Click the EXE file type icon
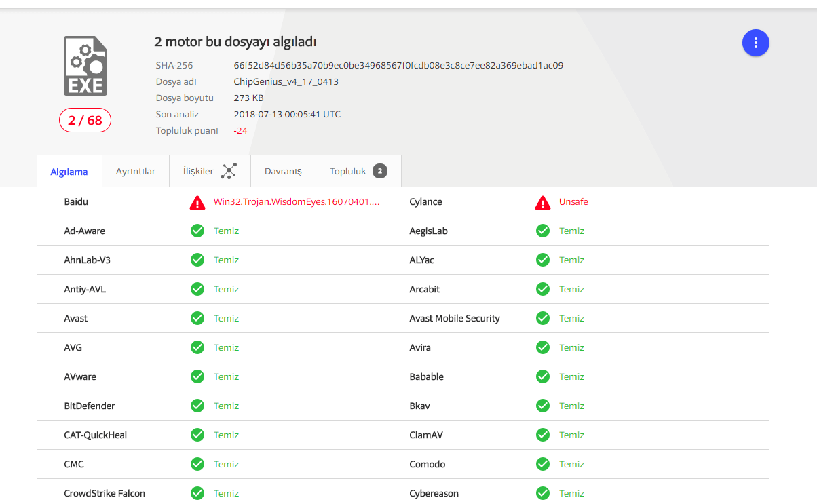Screen dimensions: 817x504 [x=85, y=66]
